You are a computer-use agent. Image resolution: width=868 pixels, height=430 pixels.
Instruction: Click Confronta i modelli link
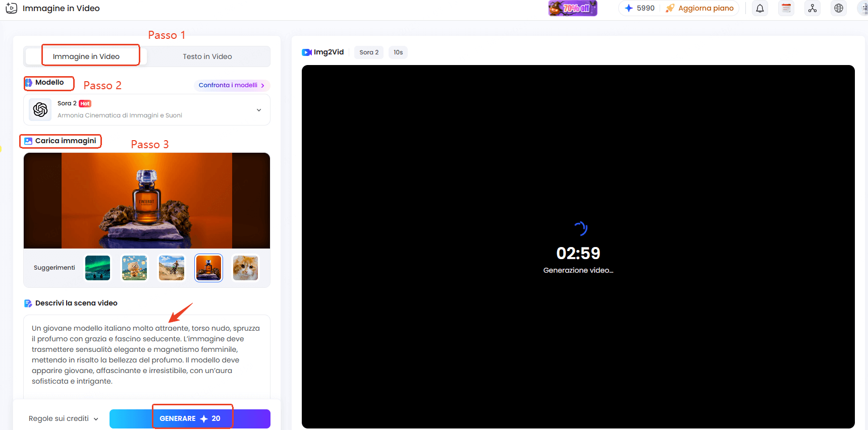tap(232, 85)
